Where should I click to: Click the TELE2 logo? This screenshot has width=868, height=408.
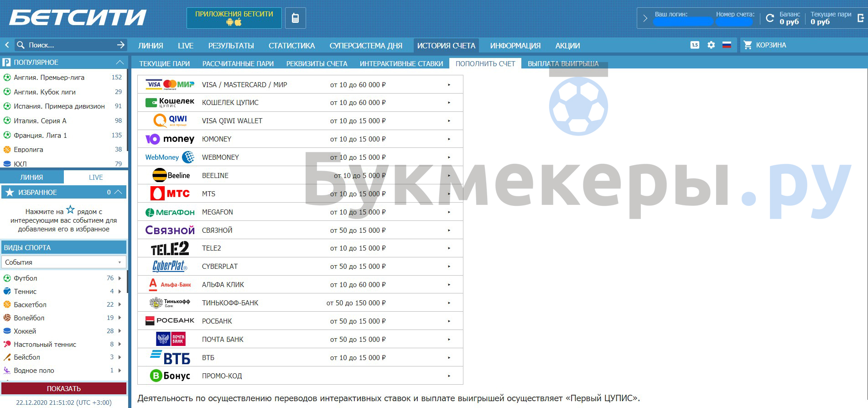[x=170, y=248]
